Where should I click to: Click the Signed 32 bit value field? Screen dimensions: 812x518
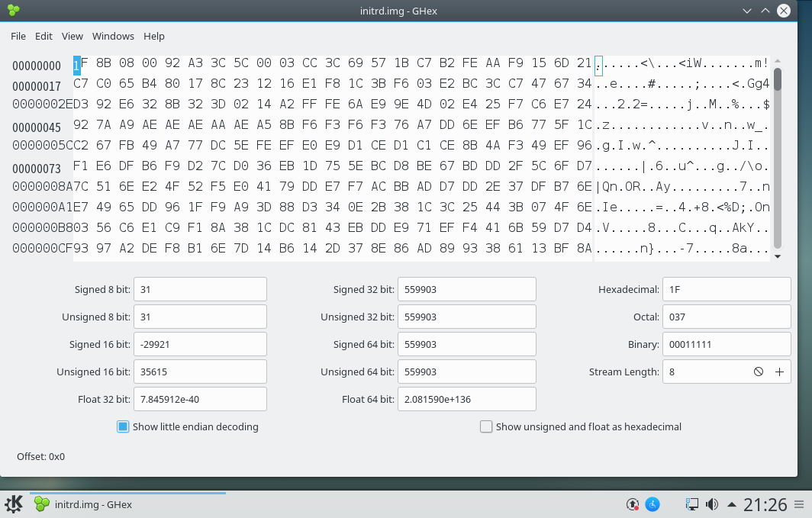click(x=466, y=289)
